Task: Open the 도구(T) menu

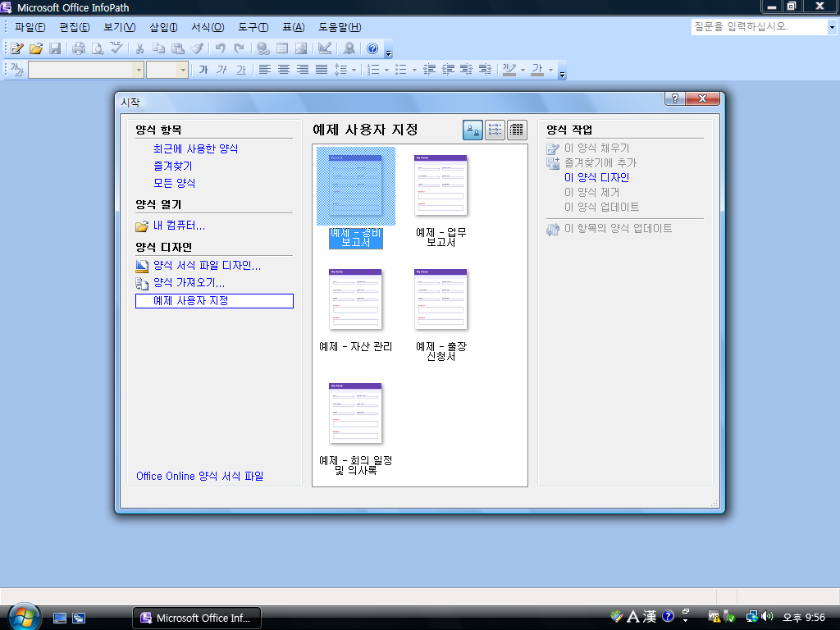Action: [x=253, y=27]
